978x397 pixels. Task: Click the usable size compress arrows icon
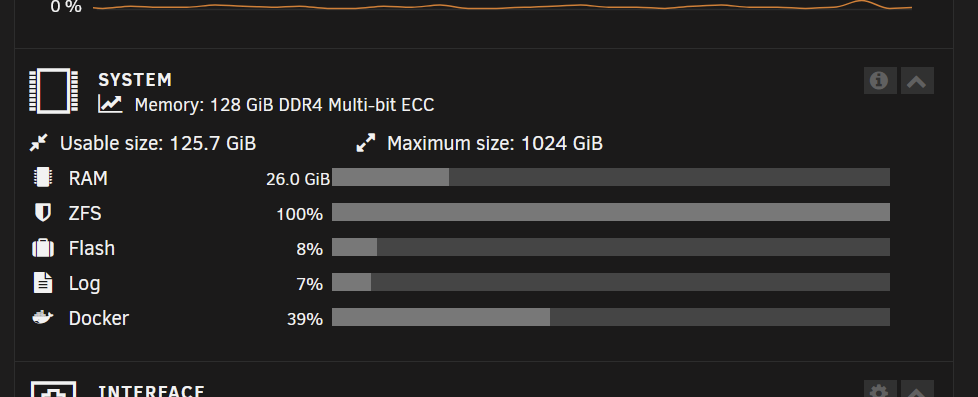pyautogui.click(x=39, y=143)
